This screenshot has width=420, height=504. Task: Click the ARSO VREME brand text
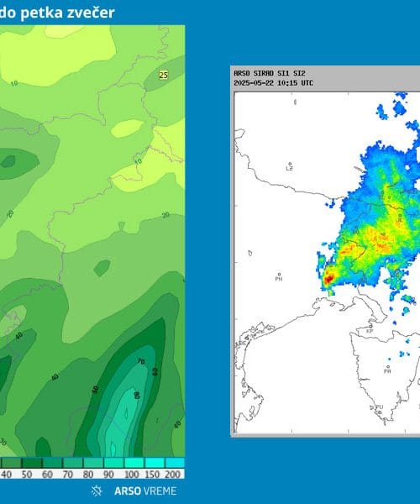(x=145, y=491)
